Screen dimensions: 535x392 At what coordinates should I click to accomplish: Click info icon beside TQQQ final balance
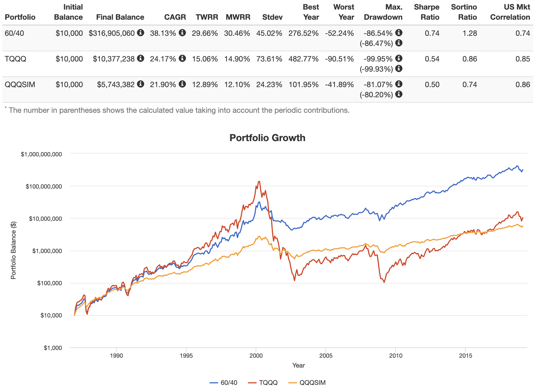click(x=140, y=58)
